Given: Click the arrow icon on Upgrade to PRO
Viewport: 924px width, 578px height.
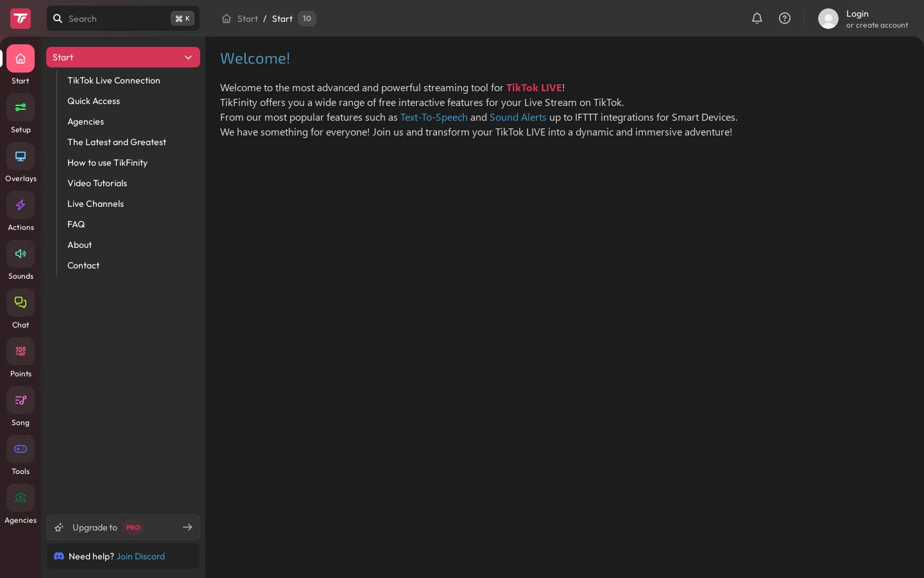Looking at the screenshot, I should coord(187,527).
